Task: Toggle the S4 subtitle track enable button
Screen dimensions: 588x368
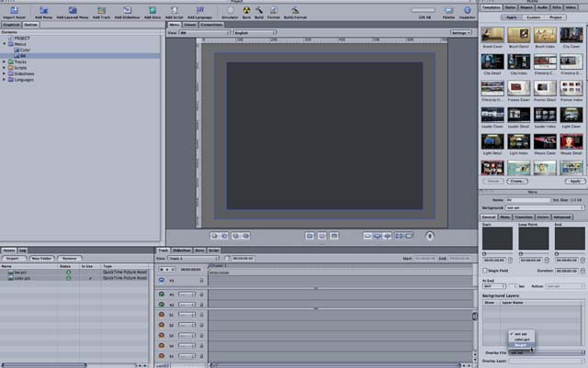Action: 162,346
